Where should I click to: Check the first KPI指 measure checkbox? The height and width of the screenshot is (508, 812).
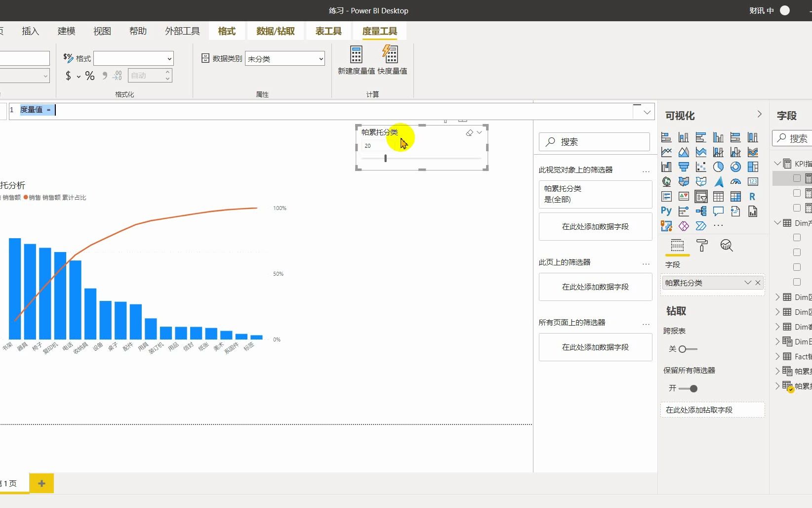click(x=797, y=178)
